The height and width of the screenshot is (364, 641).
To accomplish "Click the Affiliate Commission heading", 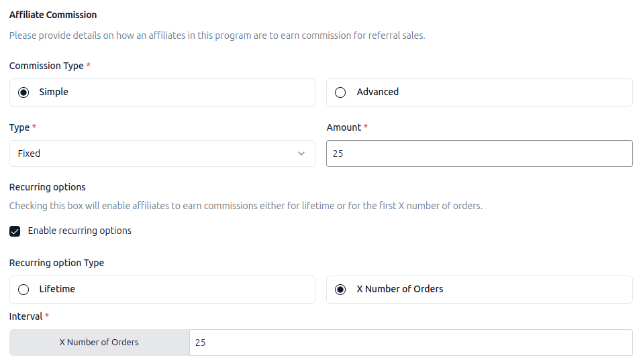I will (53, 15).
